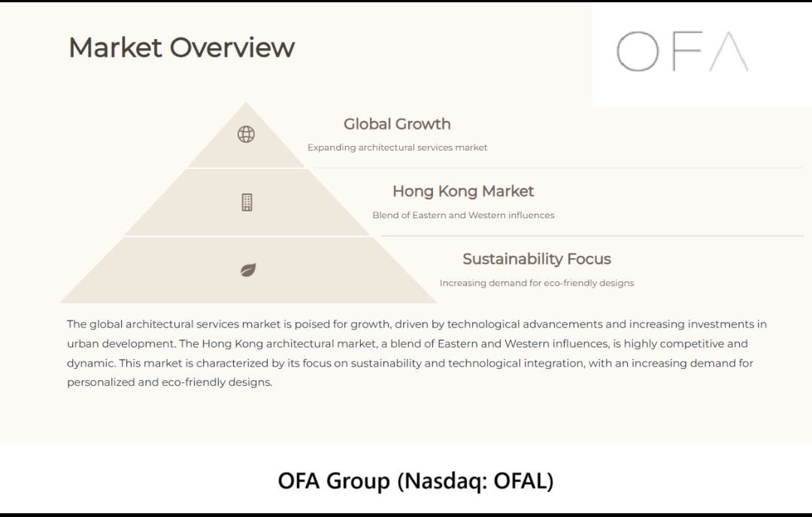
Task: Click the leaf icon in the bottom tier
Action: 248,269
